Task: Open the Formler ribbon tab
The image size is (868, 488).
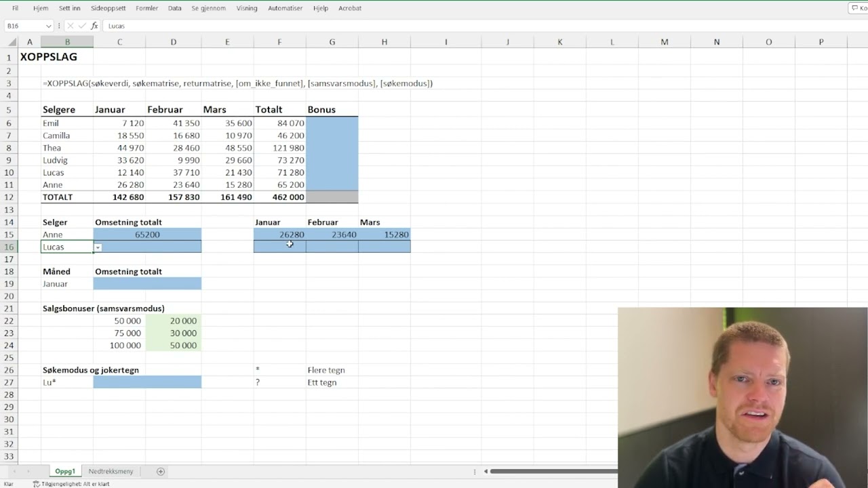Action: point(147,8)
